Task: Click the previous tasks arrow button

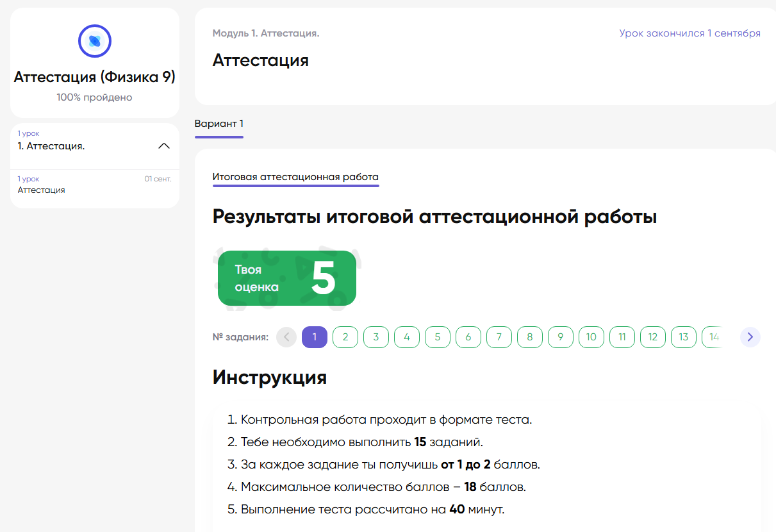Action: (286, 337)
